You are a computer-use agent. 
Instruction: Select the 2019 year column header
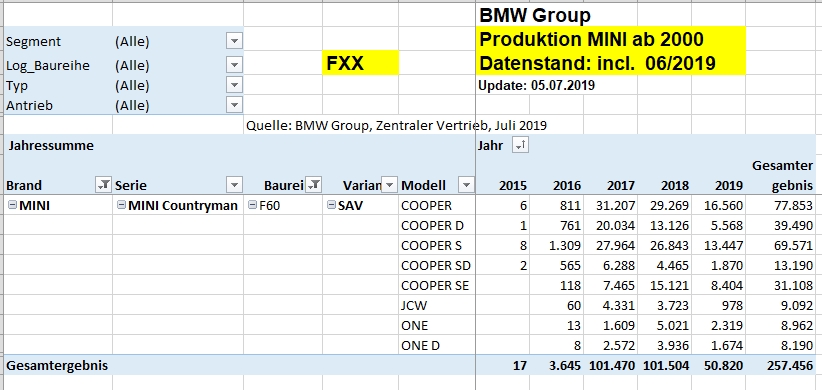pyautogui.click(x=729, y=185)
